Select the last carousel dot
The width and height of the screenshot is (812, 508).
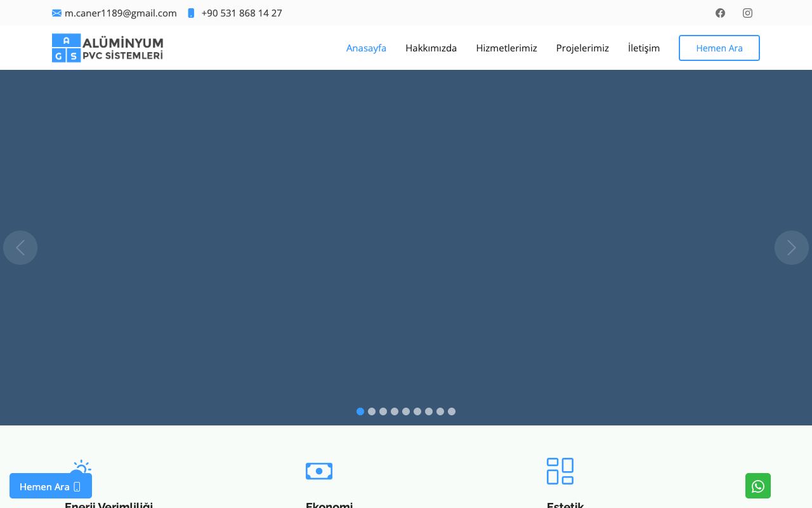[452, 411]
